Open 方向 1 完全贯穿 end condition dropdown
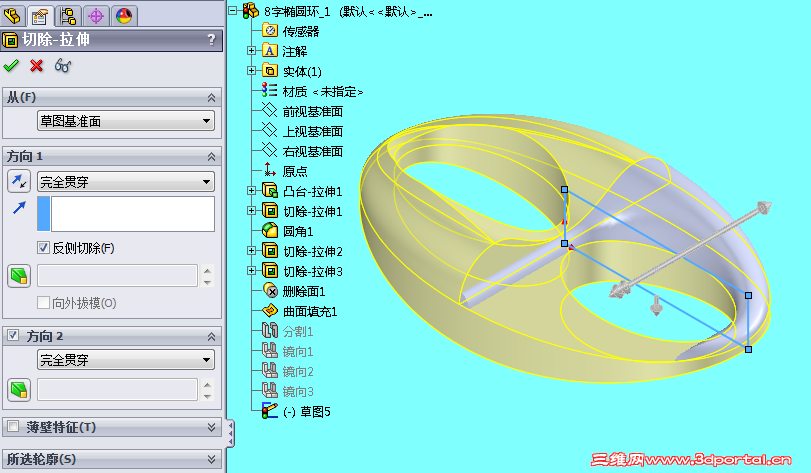The width and height of the screenshot is (811, 473). pyautogui.click(x=126, y=182)
